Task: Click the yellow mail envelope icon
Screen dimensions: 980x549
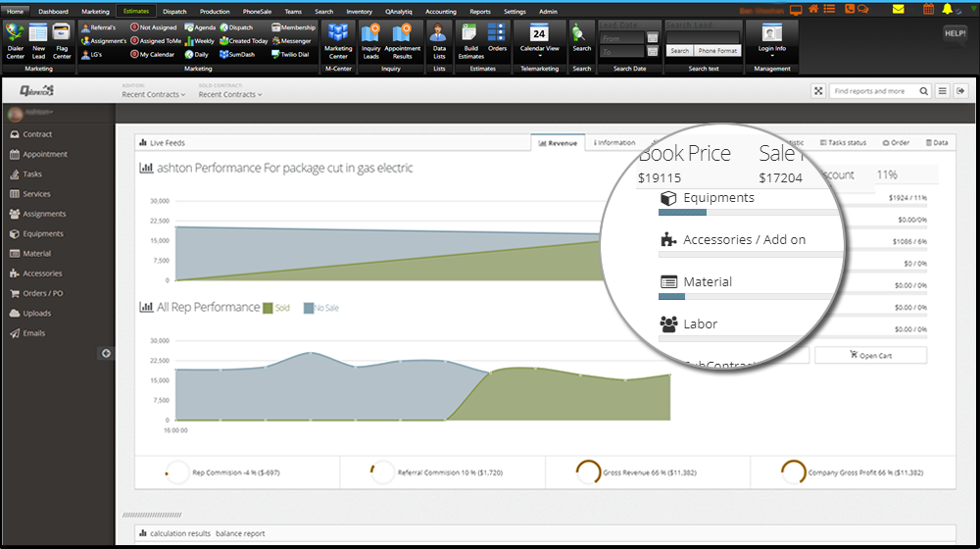Action: point(898,9)
